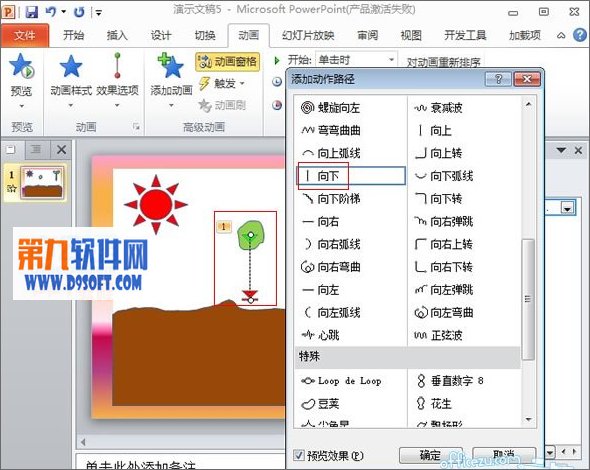Select 心跳 motion path
The image size is (590, 470).
[320, 335]
